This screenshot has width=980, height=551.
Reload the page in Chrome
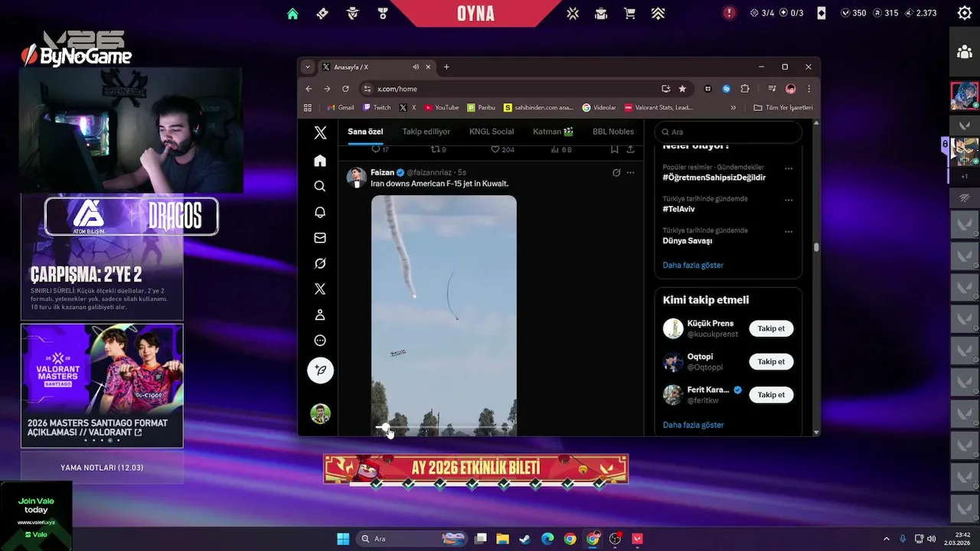(x=345, y=89)
